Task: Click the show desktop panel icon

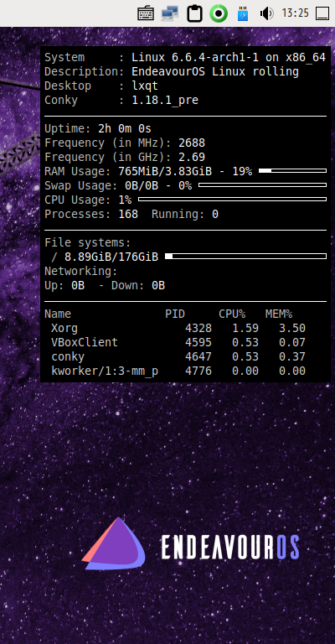Action: [x=322, y=13]
